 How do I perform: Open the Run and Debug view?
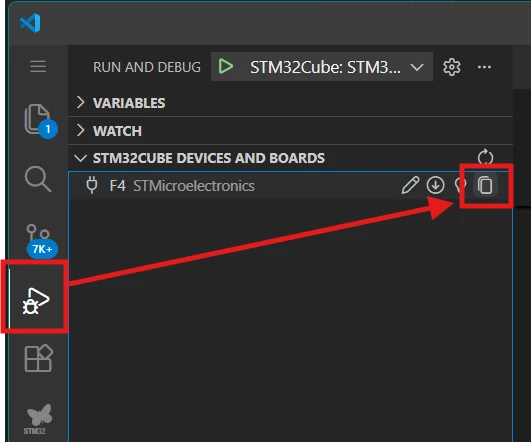(x=36, y=300)
